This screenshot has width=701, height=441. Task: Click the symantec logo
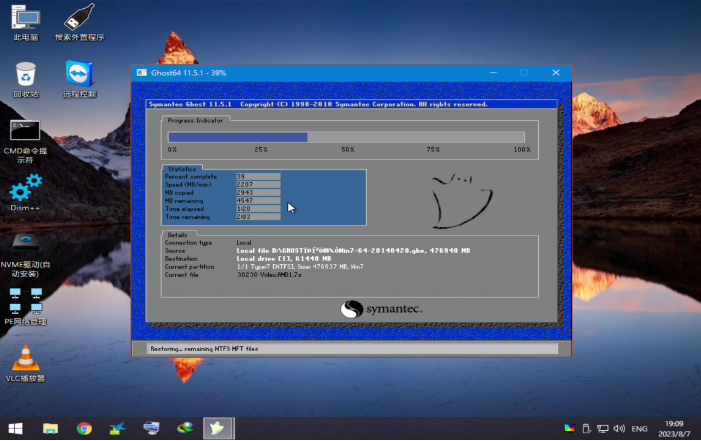381,309
